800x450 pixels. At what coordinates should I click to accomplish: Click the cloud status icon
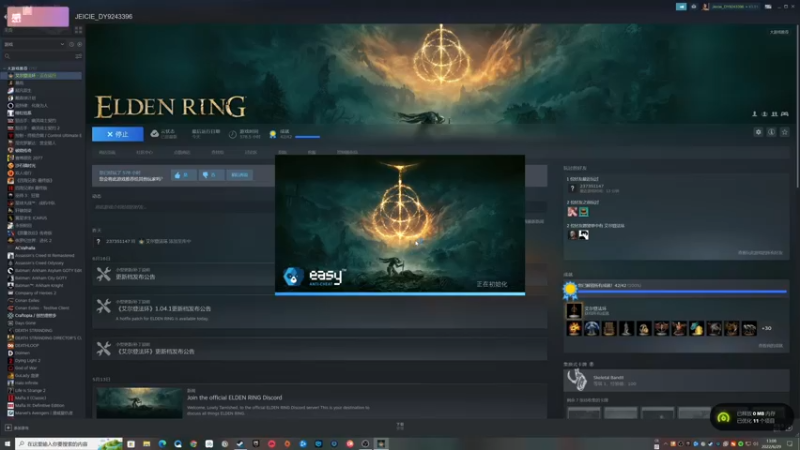[155, 134]
